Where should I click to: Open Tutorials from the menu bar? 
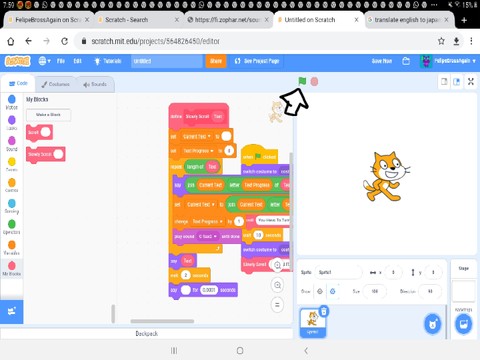pos(108,61)
